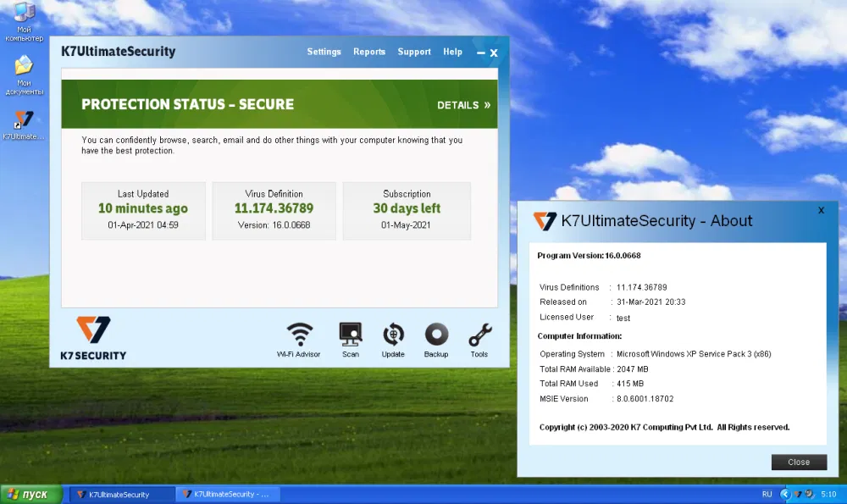Click the K7UltimateSecurity main window title
Viewport: 847px width, 504px height.
click(119, 52)
